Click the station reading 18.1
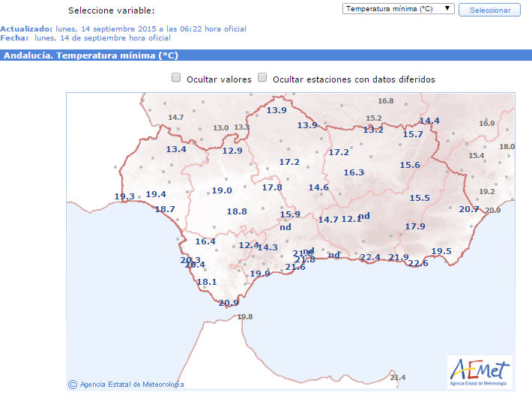The width and height of the screenshot is (532, 401). [207, 282]
